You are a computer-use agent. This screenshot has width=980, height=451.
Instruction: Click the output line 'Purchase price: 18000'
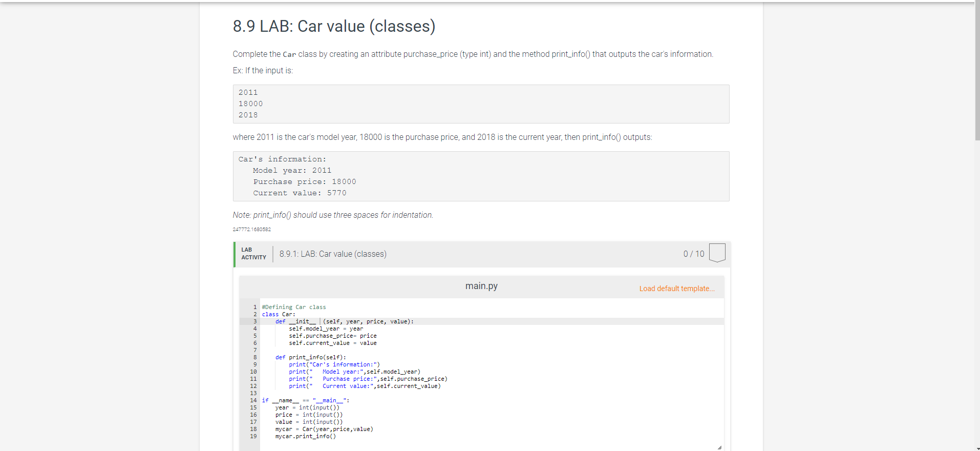pos(305,182)
